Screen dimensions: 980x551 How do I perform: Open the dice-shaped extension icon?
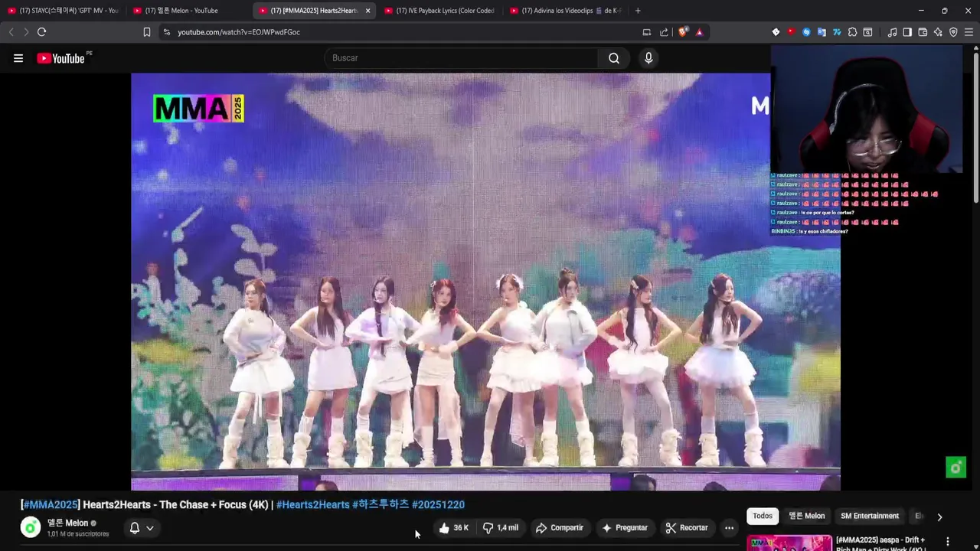776,32
